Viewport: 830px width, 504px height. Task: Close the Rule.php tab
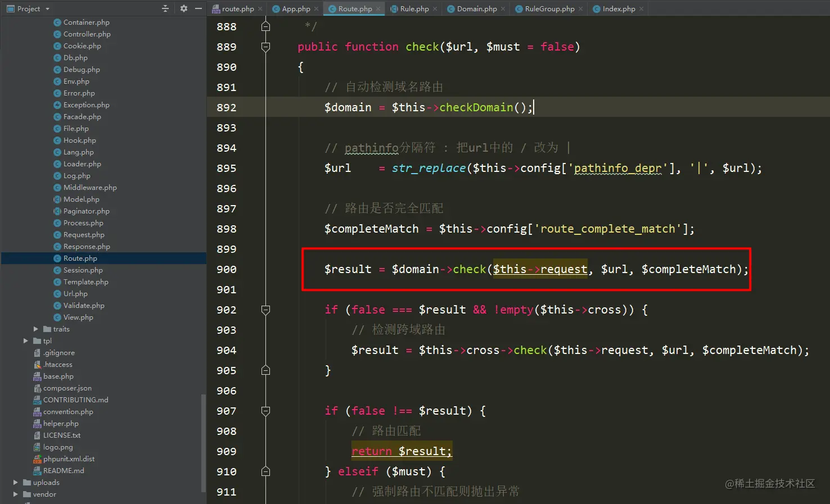[435, 8]
